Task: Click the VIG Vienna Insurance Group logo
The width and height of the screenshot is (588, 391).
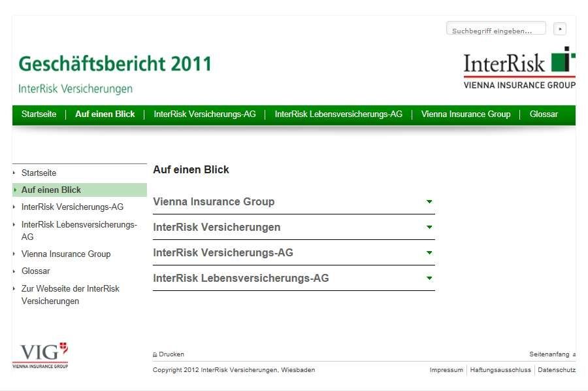Action: (41, 355)
